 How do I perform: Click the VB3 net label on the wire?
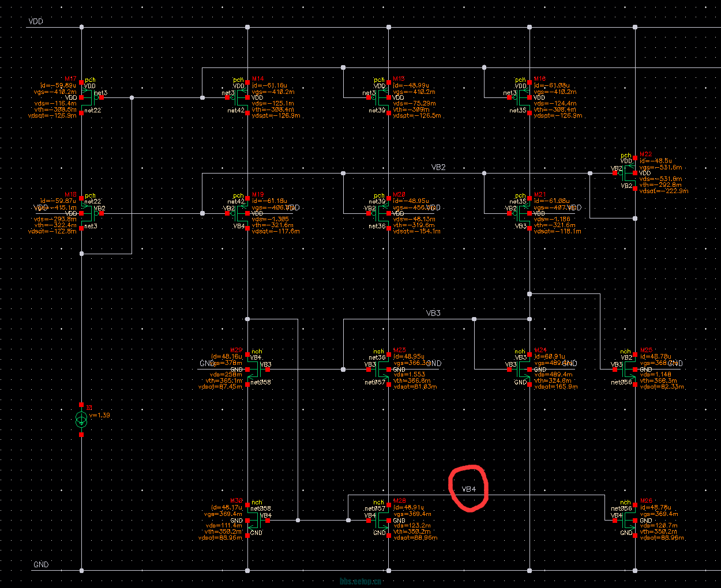[x=433, y=313]
